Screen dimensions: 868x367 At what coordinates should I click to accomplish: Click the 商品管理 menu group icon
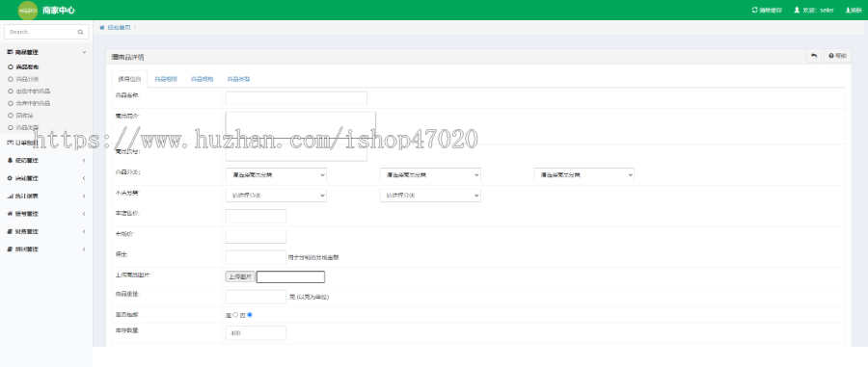coord(10,52)
